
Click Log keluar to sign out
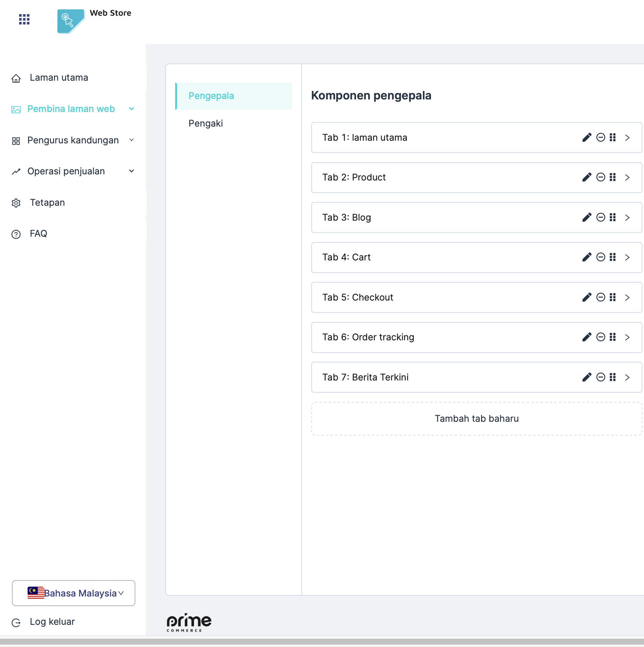(x=52, y=622)
